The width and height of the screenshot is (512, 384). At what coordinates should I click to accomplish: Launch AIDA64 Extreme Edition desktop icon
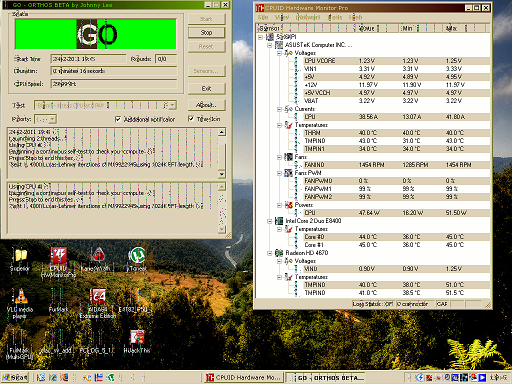(x=98, y=303)
